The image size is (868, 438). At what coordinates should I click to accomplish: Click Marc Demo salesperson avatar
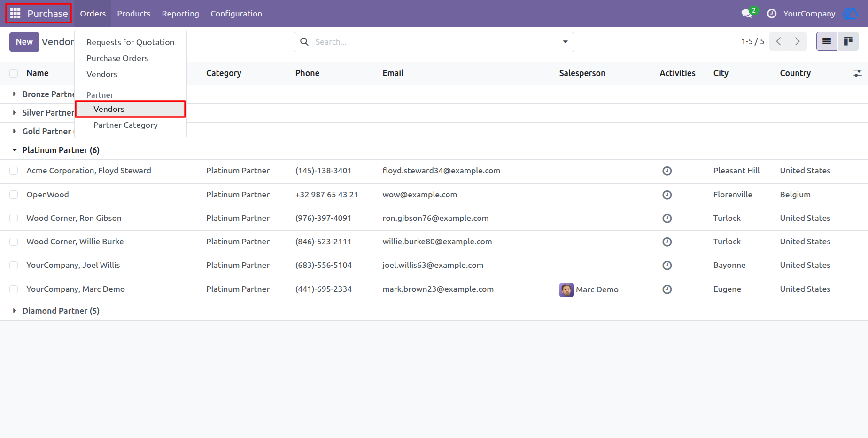point(566,290)
